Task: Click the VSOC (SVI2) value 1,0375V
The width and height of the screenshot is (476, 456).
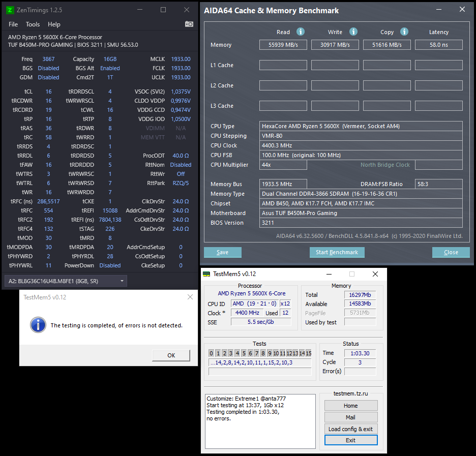Action: 181,92
